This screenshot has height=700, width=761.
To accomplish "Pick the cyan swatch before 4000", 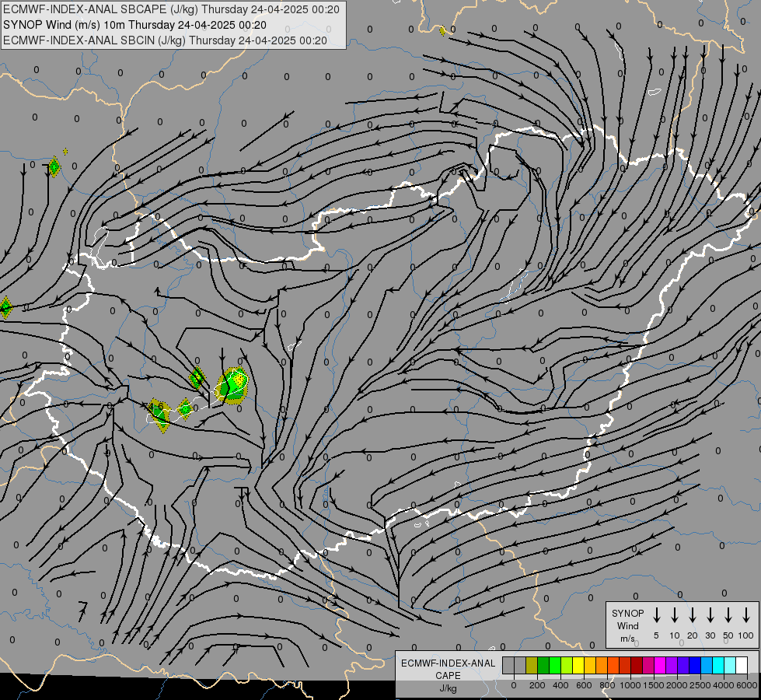I will tap(718, 666).
